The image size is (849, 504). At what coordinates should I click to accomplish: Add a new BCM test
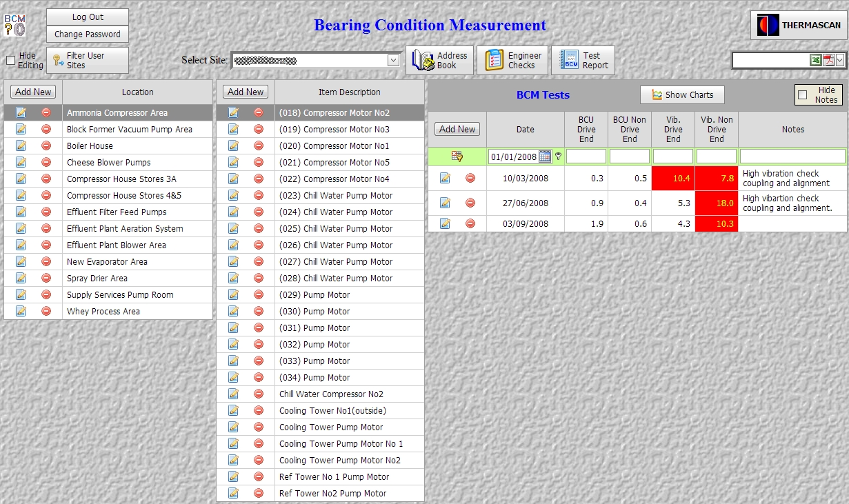[457, 129]
